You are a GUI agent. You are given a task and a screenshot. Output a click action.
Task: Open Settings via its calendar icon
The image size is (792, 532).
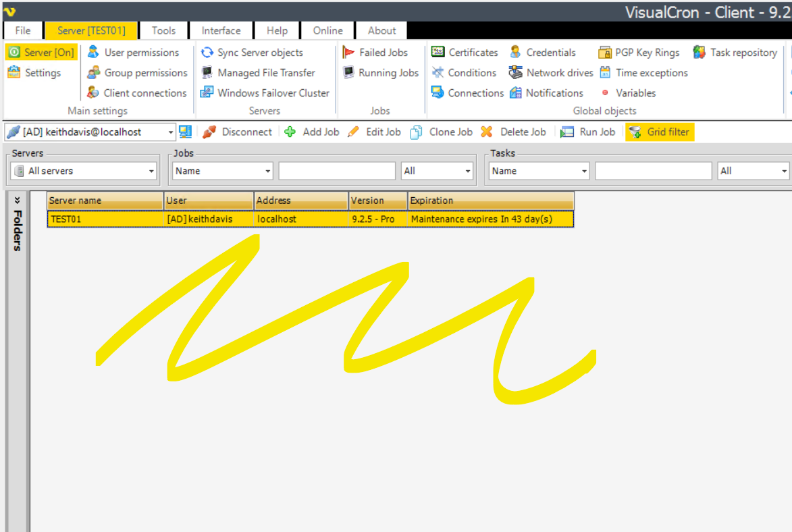click(14, 72)
